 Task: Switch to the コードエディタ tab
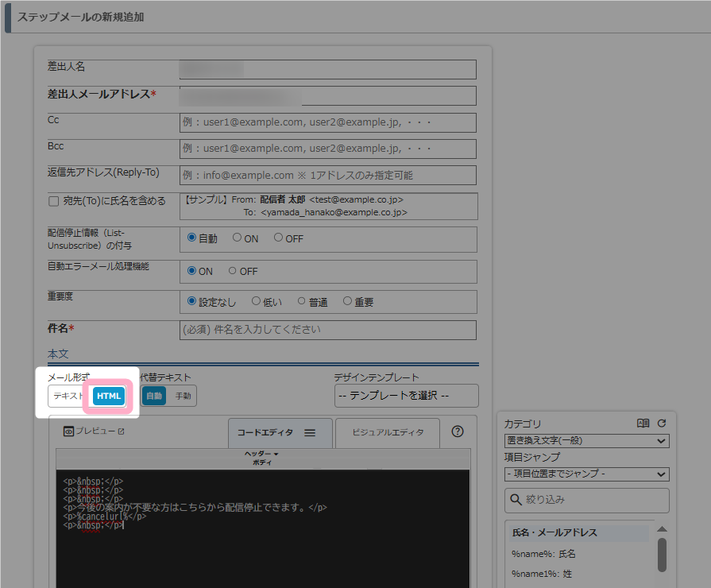(x=265, y=433)
